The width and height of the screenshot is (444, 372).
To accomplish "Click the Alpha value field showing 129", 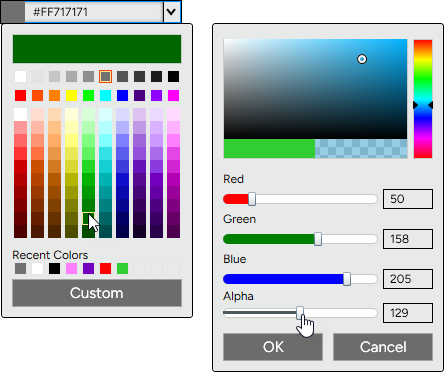I will tap(408, 313).
